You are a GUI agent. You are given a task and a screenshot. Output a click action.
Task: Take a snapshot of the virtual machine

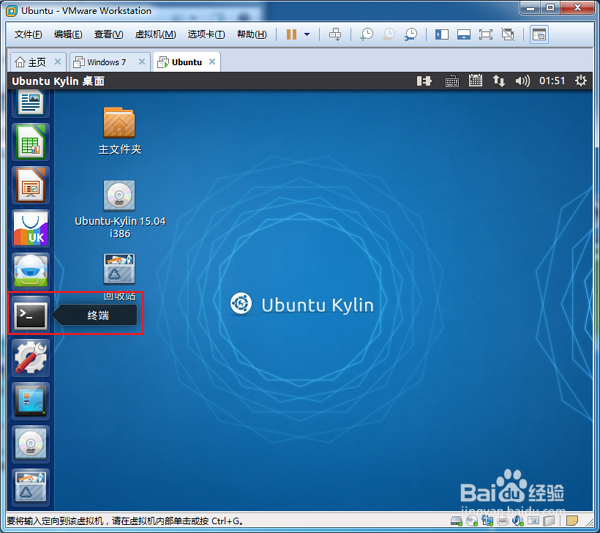coord(366,34)
